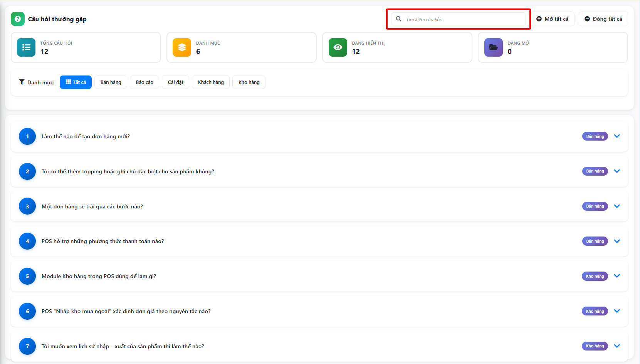
Task: Click the funnel filter icon beside Danh mục
Action: click(x=22, y=82)
